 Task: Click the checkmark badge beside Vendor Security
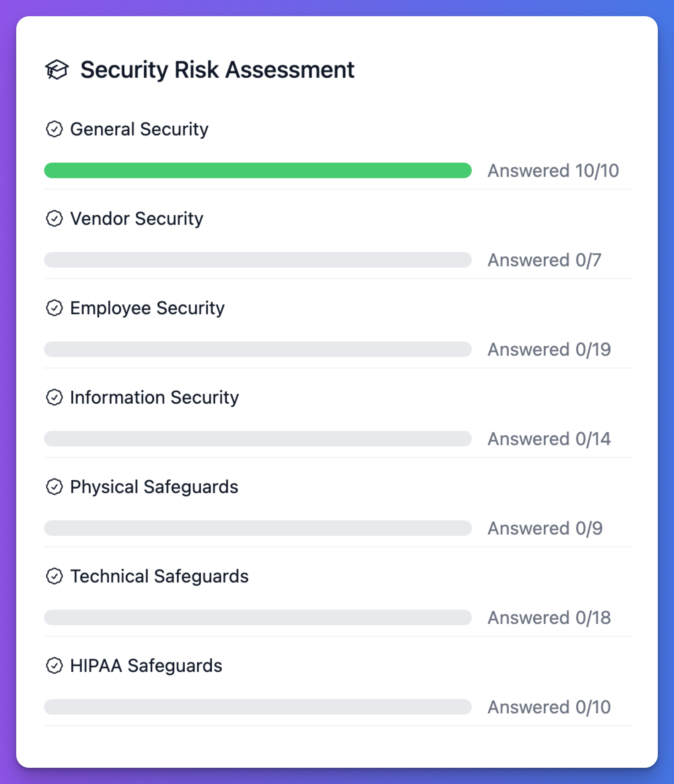pos(54,219)
